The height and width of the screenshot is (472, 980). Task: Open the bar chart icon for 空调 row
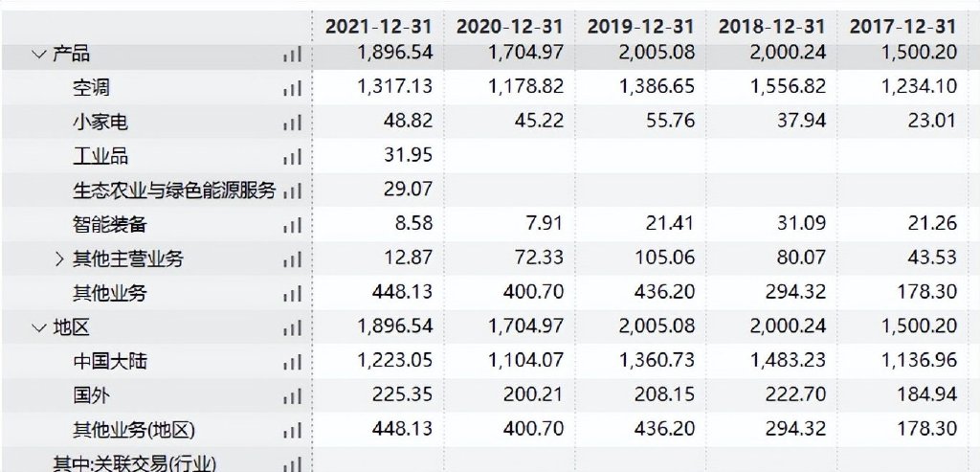tap(291, 89)
